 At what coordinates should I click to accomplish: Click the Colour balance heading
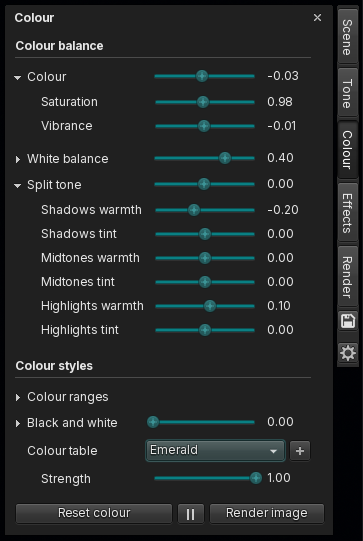[59, 46]
